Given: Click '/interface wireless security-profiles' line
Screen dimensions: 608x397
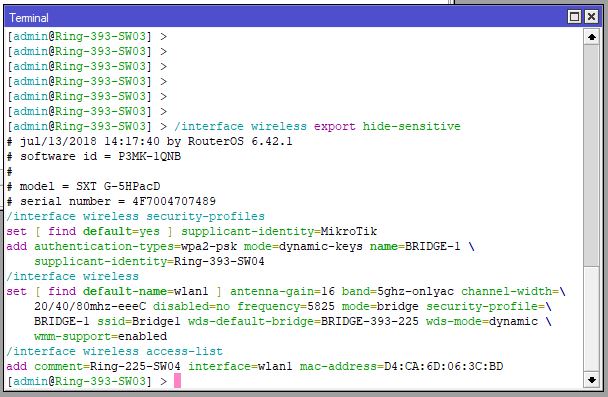Looking at the screenshot, I should 135,216.
